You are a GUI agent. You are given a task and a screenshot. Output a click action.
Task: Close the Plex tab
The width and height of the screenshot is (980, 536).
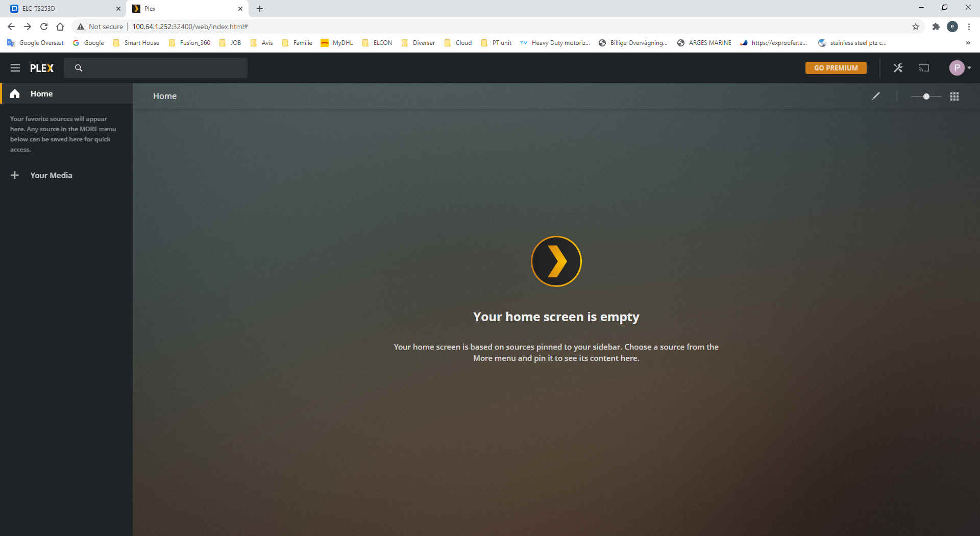(240, 9)
